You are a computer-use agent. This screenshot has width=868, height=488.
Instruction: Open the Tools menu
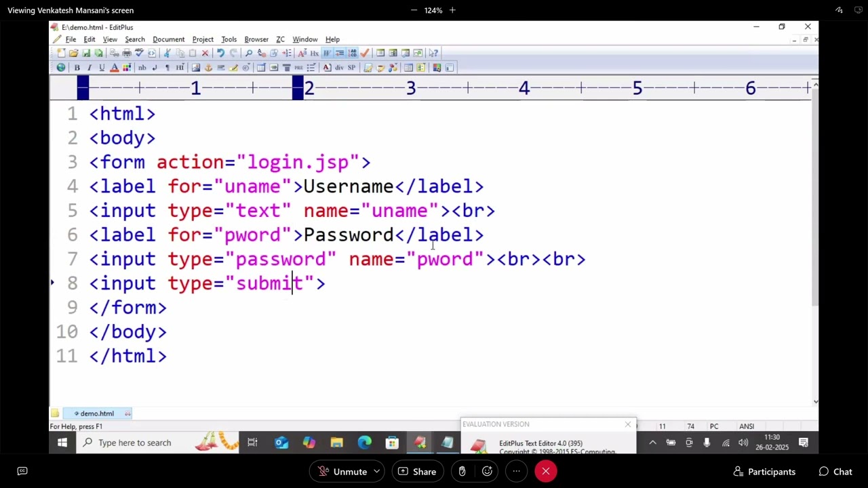(229, 39)
